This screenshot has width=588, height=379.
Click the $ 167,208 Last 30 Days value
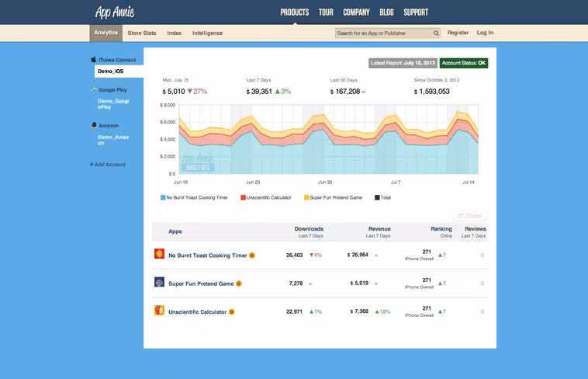(x=345, y=92)
